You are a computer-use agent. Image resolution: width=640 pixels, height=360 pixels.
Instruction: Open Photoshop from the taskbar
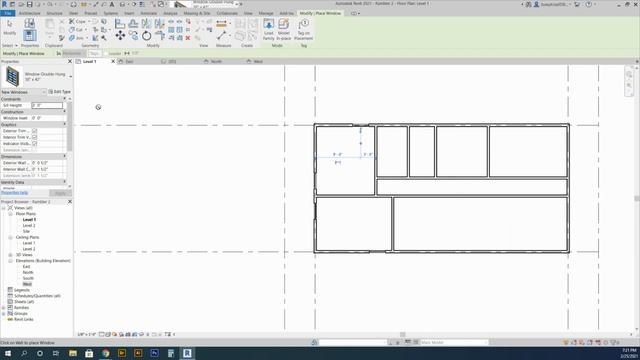tap(154, 353)
